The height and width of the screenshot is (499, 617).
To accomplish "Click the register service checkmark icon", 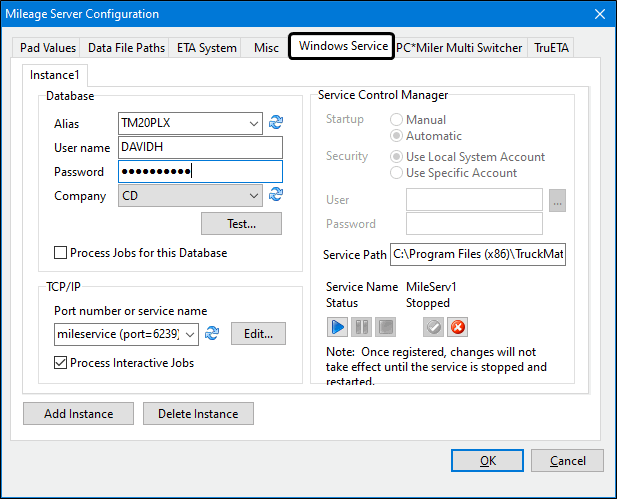I will [x=434, y=327].
